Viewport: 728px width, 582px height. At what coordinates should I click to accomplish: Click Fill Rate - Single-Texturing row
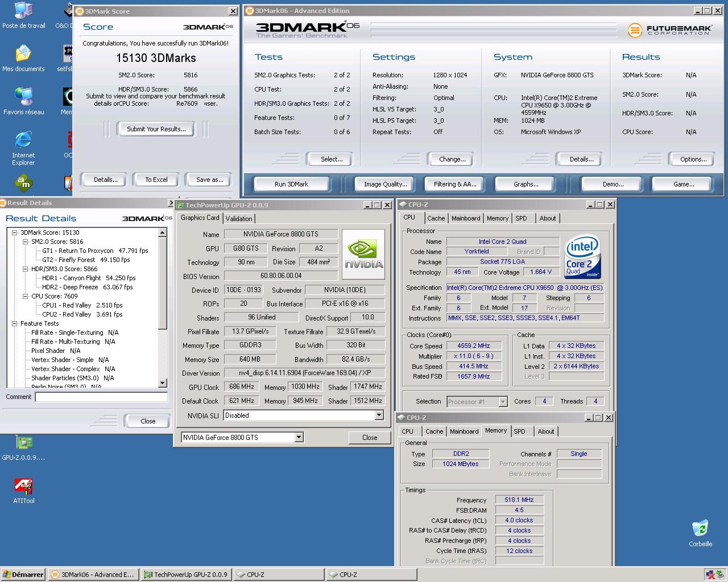point(75,332)
